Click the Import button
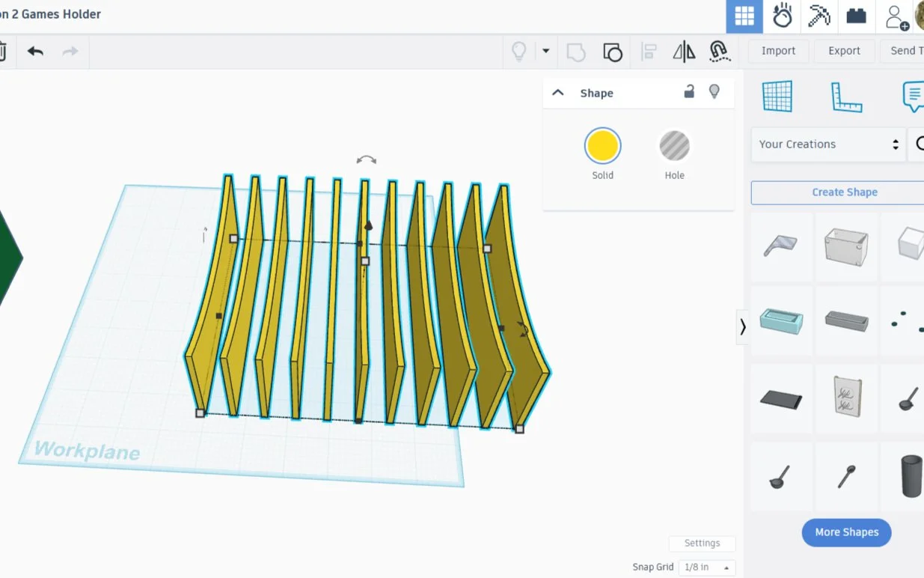This screenshot has width=924, height=578. (778, 51)
